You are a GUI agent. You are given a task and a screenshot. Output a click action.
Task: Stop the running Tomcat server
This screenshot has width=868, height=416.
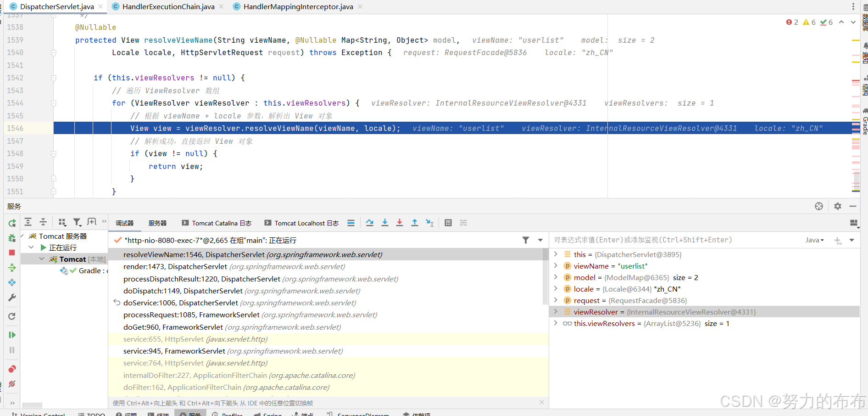tap(12, 253)
